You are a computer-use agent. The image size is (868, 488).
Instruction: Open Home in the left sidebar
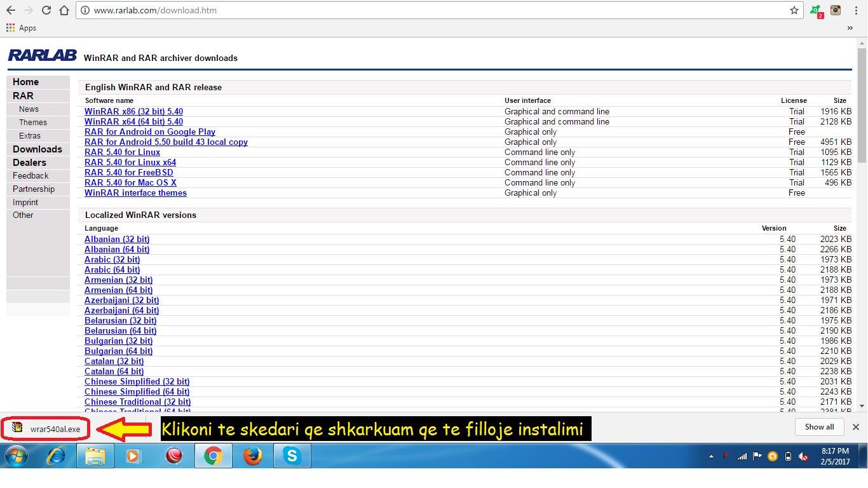tap(38, 82)
